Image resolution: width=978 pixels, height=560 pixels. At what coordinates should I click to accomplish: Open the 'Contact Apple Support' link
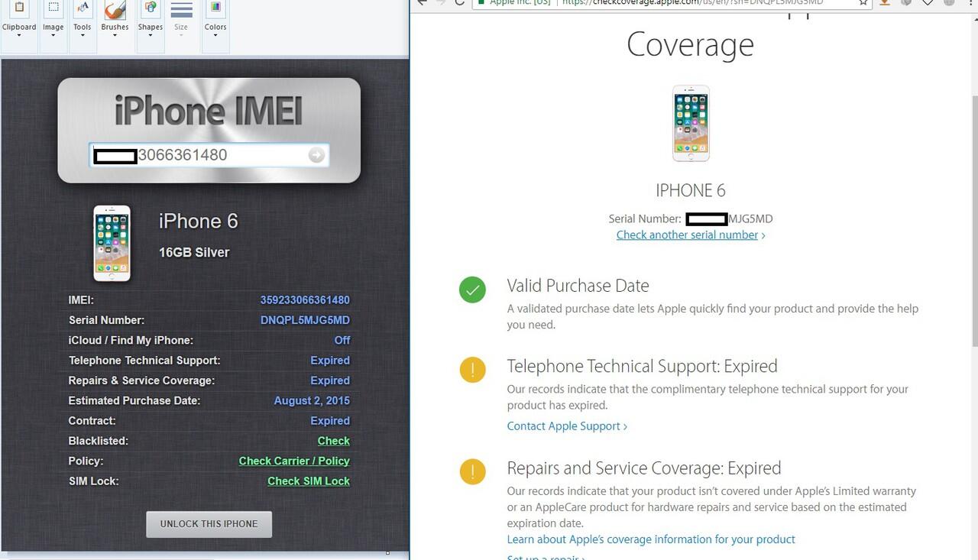(567, 426)
